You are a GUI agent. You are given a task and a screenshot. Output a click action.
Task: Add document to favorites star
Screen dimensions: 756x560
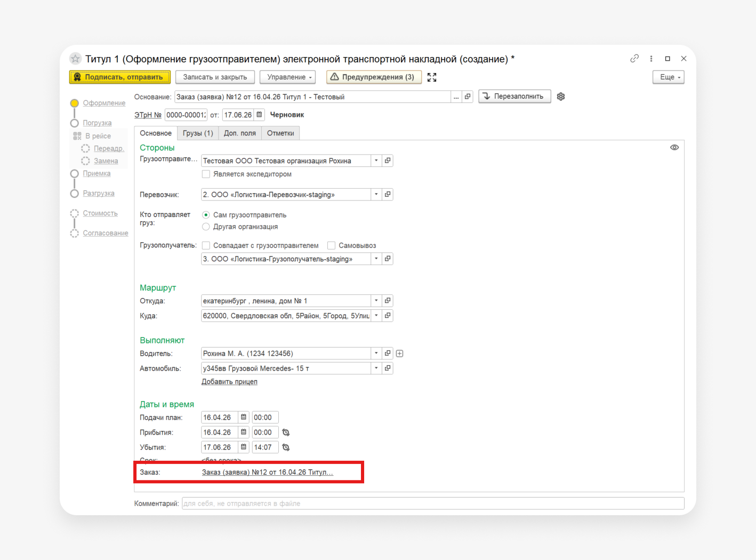pos(76,59)
